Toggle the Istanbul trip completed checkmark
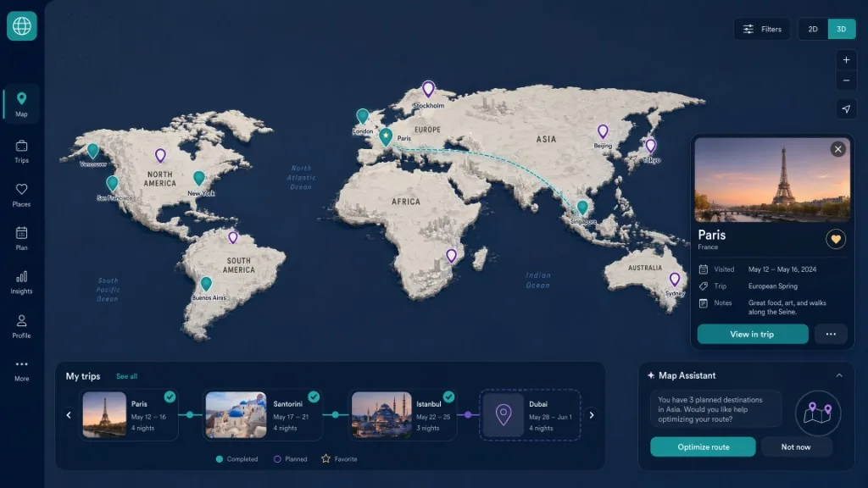The width and height of the screenshot is (868, 488). point(449,396)
